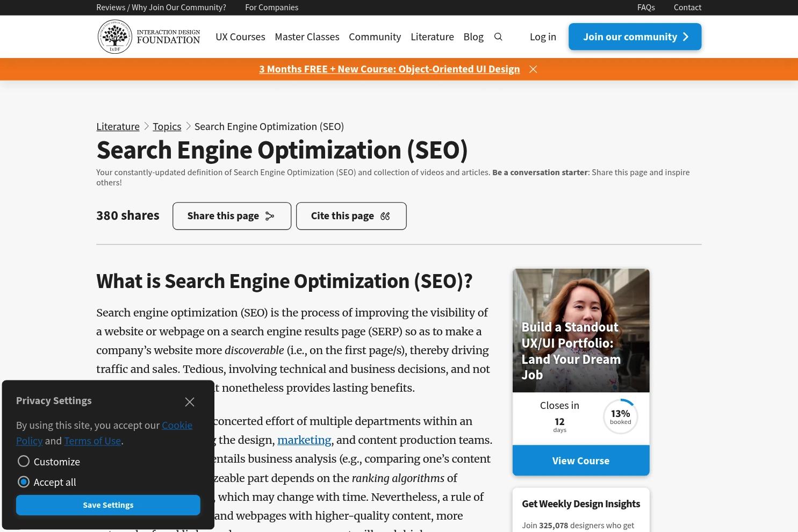Click the 13% booked progress circle
The image size is (798, 532).
pos(620,416)
